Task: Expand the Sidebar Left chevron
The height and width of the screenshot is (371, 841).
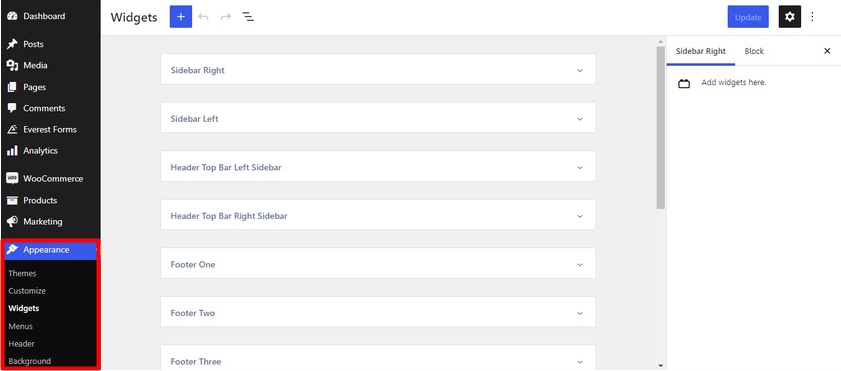Action: point(580,119)
